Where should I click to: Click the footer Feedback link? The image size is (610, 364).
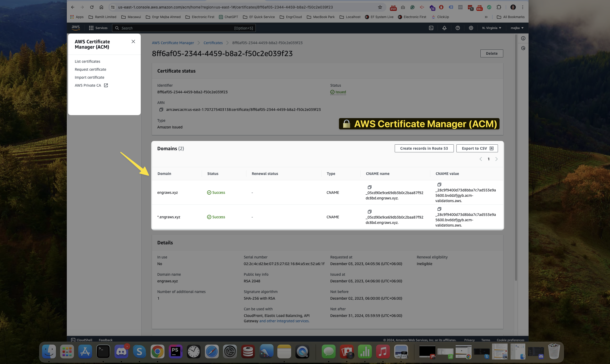point(106,340)
